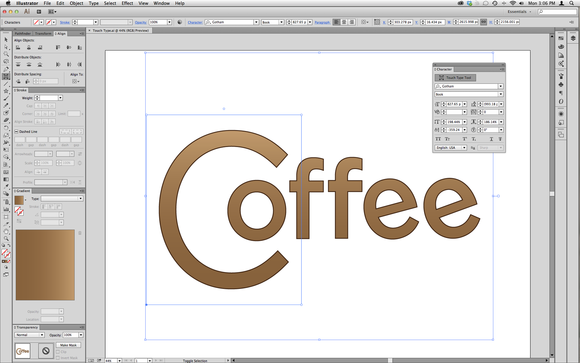The image size is (580, 363).
Task: Open the font family dropdown in Character panel
Action: 500,86
